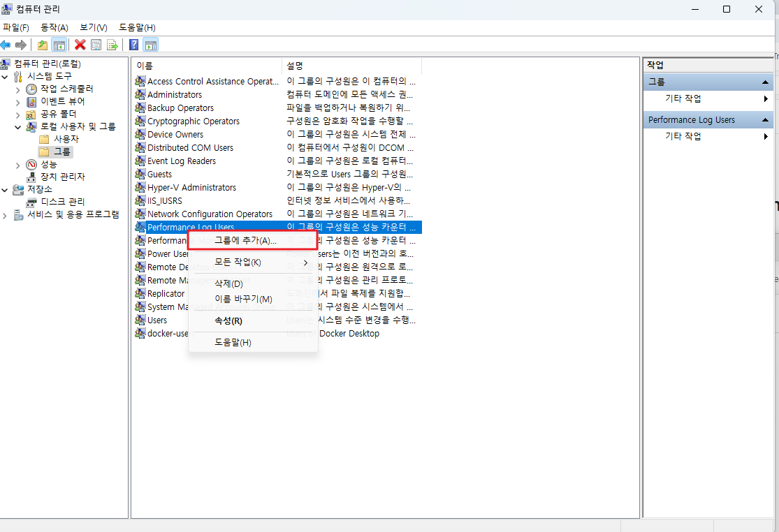Collapse the 시스템 도구 tree node
Image resolution: width=779 pixels, height=532 pixels.
tap(6, 76)
